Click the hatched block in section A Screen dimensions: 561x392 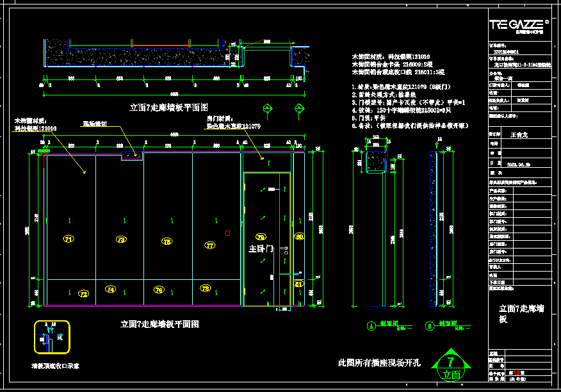pyautogui.click(x=377, y=161)
